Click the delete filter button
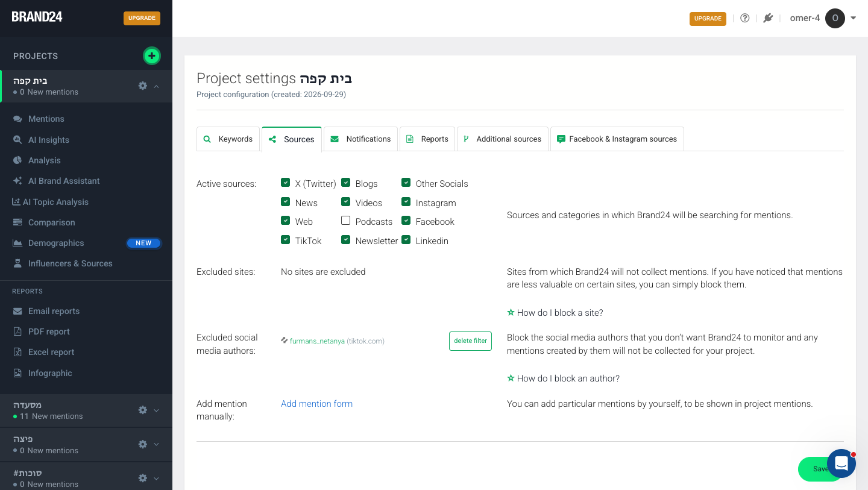This screenshot has width=868, height=490. pos(470,341)
